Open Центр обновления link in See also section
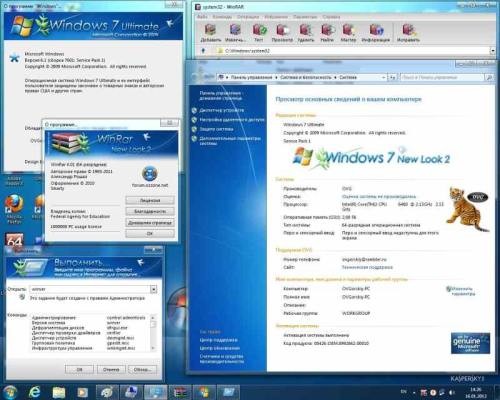 tap(220, 348)
